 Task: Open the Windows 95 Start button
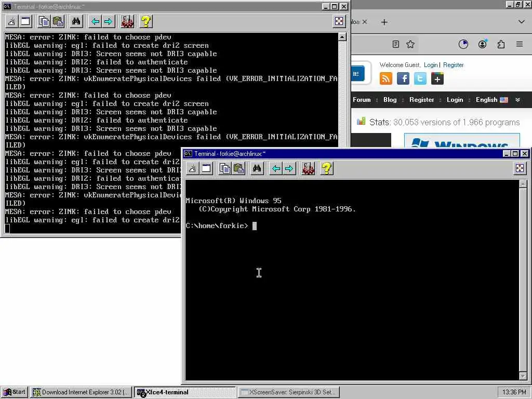point(15,392)
